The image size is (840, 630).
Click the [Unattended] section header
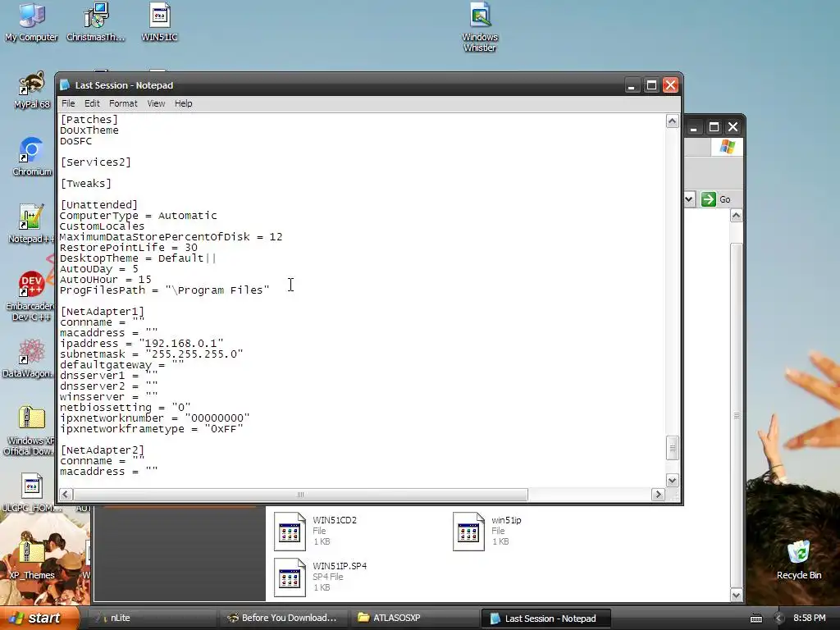[99, 204]
